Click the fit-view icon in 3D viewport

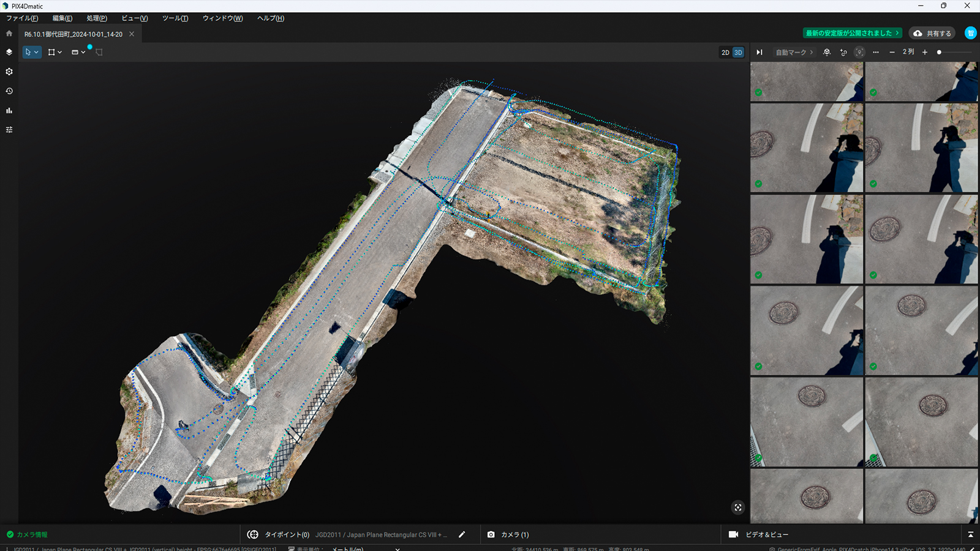coord(738,507)
